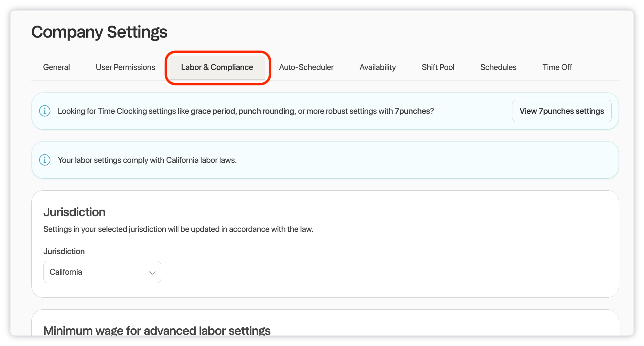
Task: Switch to the Shift Pool tab
Action: pos(438,67)
